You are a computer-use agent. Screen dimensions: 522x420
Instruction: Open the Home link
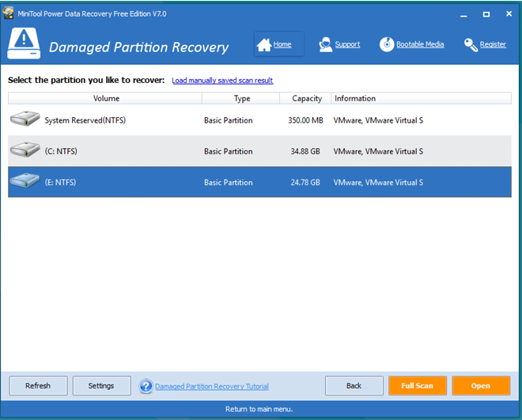pyautogui.click(x=282, y=44)
